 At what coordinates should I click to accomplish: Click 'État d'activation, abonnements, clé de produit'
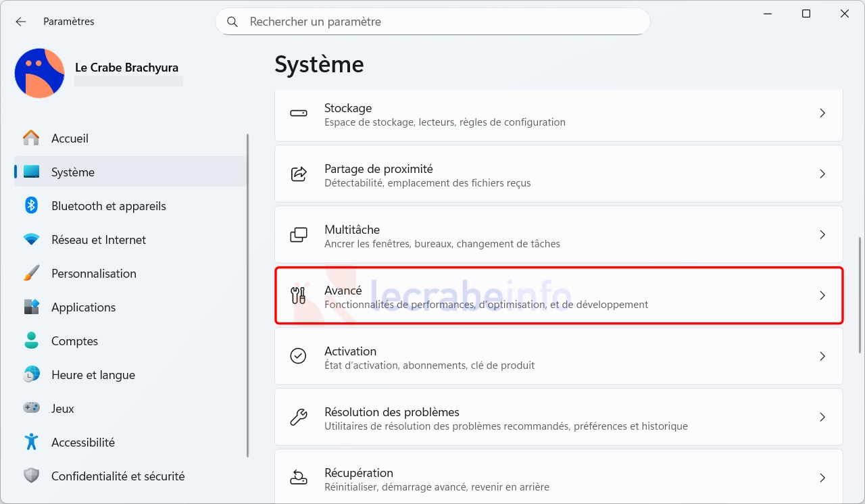[x=429, y=366]
